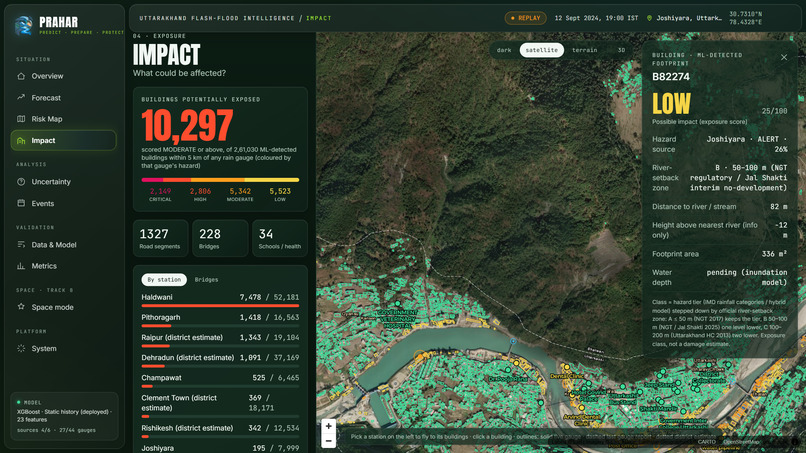Open the Overview menu item

63,76
